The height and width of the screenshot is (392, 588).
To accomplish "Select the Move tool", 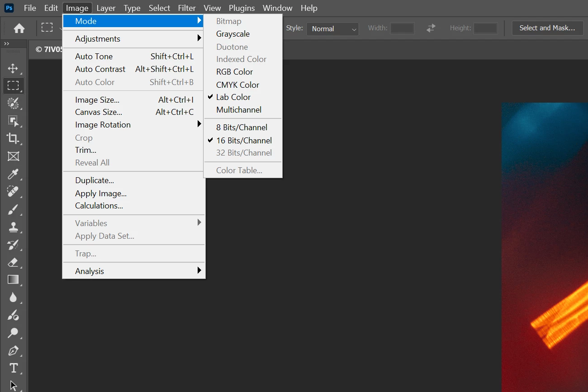I will 13,68.
